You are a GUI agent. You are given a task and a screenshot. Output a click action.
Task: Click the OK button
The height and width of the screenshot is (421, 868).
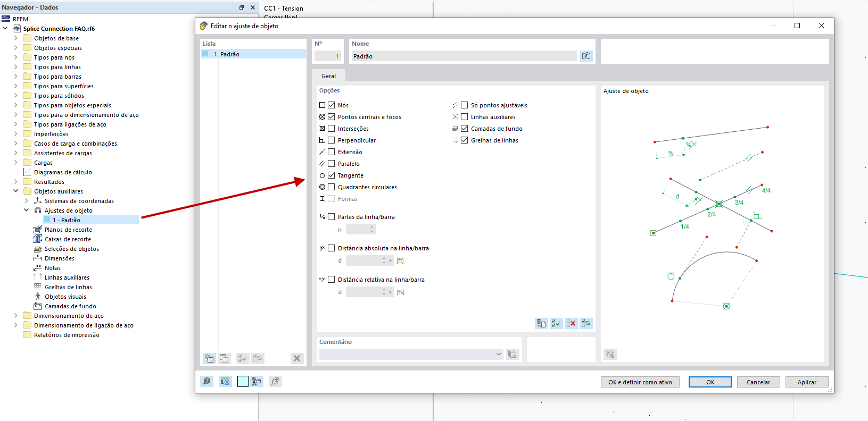coord(710,382)
